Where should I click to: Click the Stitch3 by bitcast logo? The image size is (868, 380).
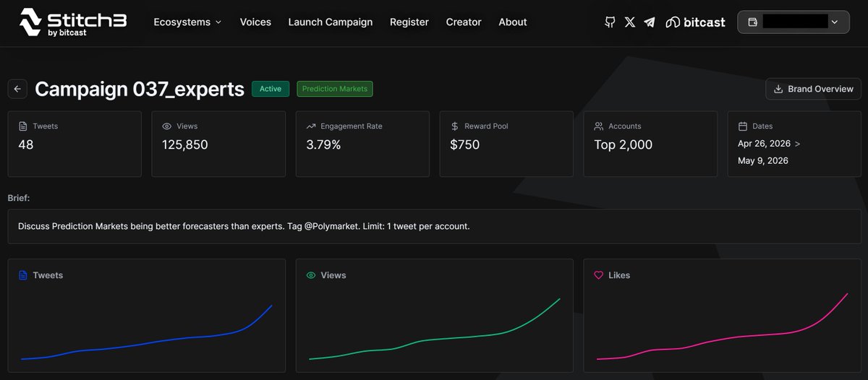[x=72, y=22]
